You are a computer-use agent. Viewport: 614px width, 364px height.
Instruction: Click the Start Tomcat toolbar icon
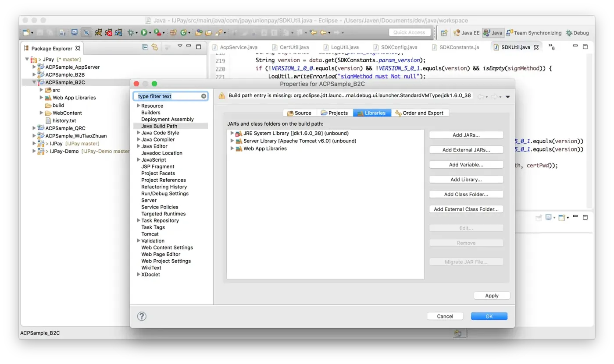(99, 32)
